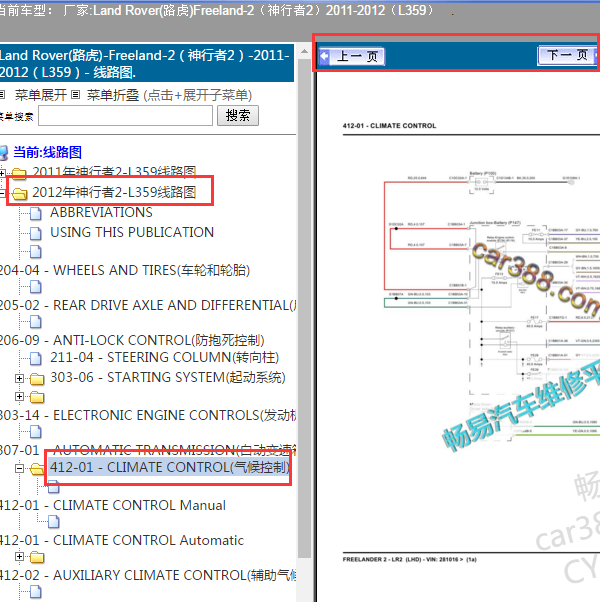Expand the 2011年神行者2-L359线路图 node
600x602 pixels.
pos(2,173)
